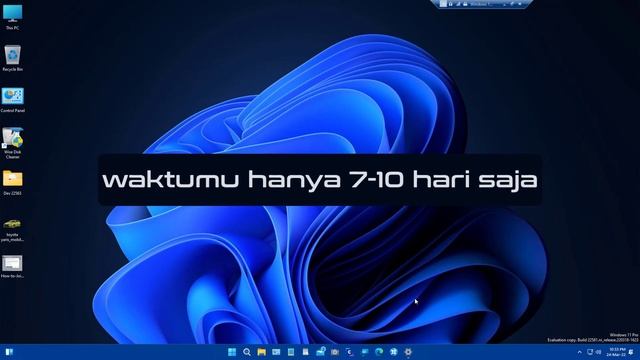Open the widgets icon at taskbar's left end
This screenshot has height=360, width=640.
click(9, 352)
